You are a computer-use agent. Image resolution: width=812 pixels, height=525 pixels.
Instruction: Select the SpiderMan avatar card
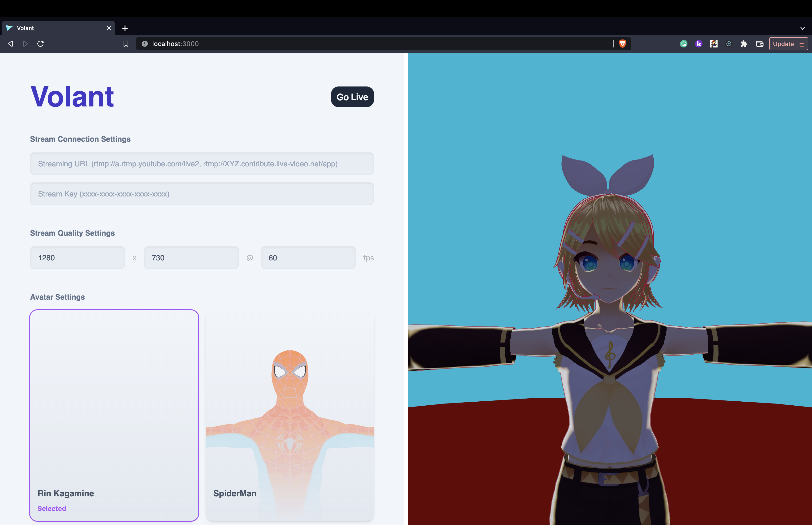[290, 416]
